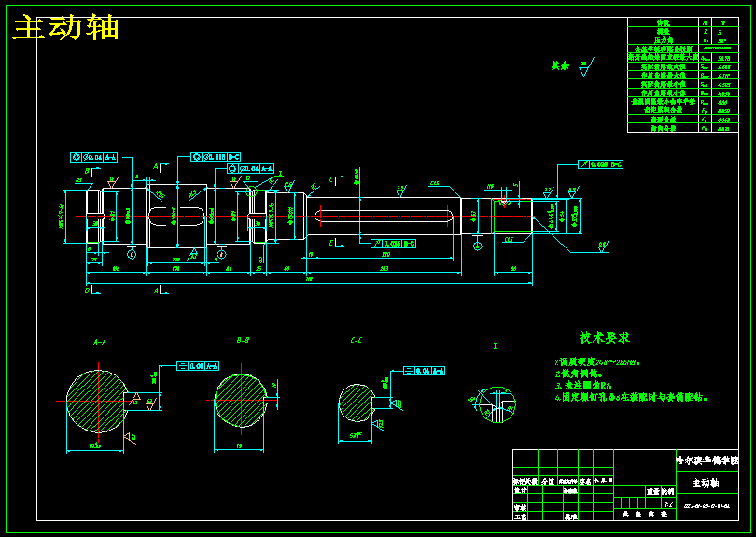Select the A-A hatched cross-section circle
Viewport: 756px width, 537px height.
pyautogui.click(x=98, y=402)
